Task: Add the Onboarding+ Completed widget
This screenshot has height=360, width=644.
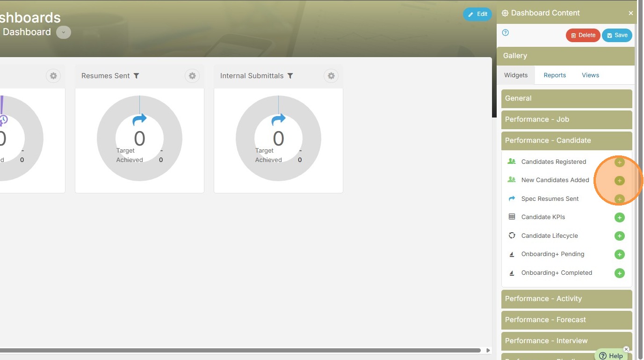Action: point(619,273)
